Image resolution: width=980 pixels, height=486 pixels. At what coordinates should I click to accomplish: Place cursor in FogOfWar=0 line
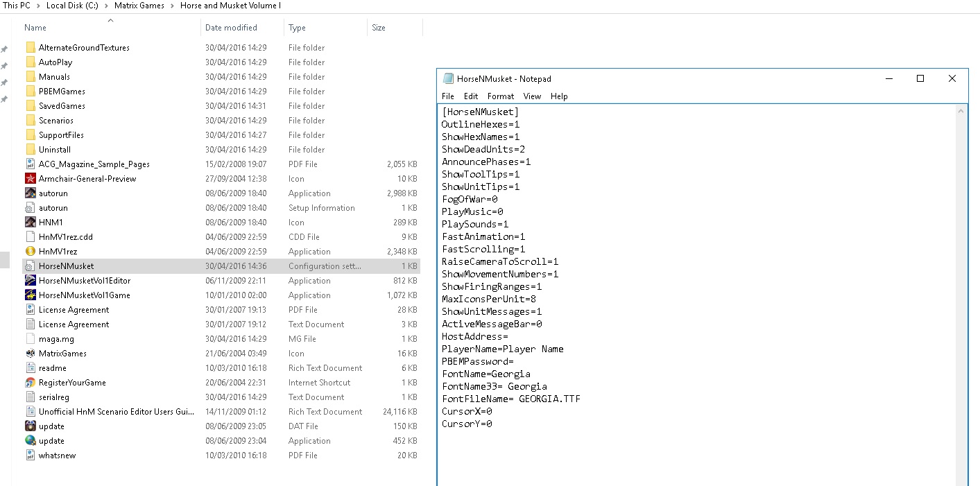pyautogui.click(x=470, y=200)
